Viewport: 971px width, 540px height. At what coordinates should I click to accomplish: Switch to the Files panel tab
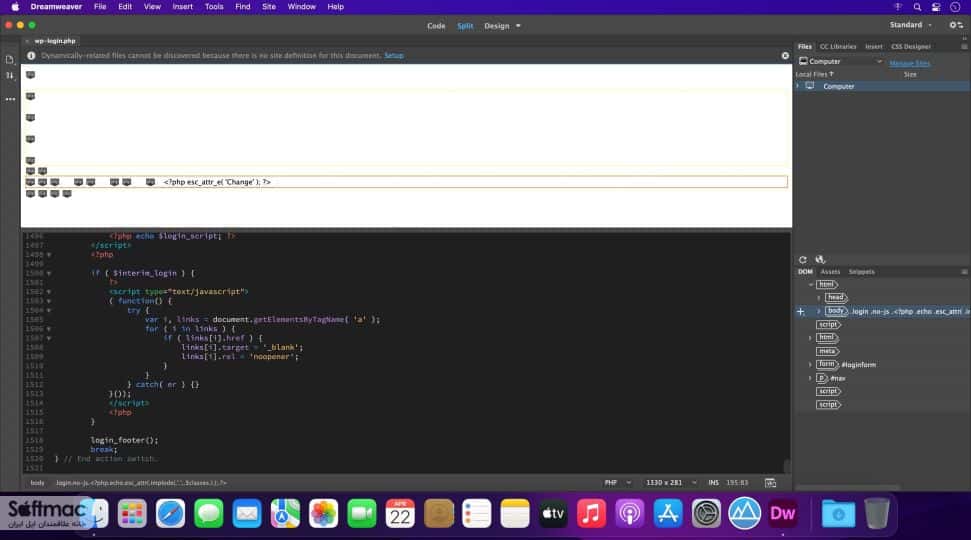(804, 46)
